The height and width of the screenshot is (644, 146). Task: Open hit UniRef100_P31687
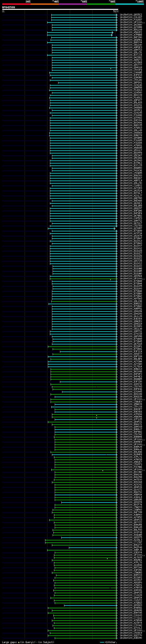pos(131,20)
